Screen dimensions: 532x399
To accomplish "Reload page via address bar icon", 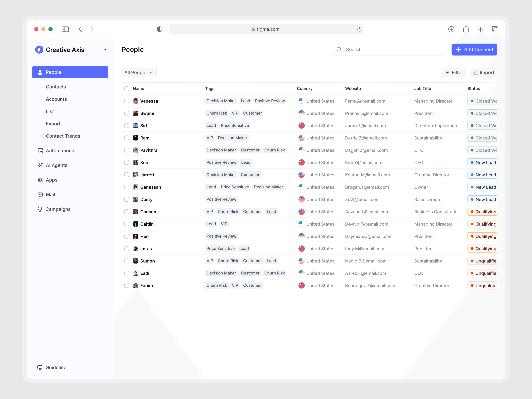I will [359, 29].
